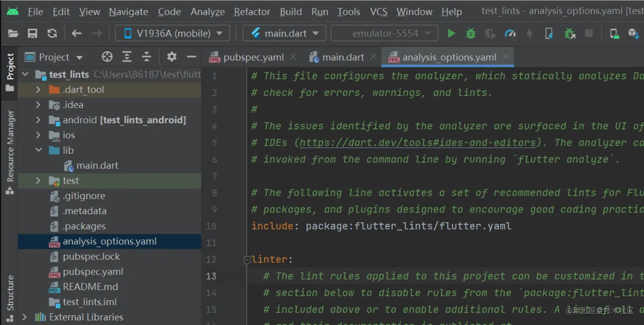Viewport: 644px width, 325px height.
Task: Open the Window menu
Action: [414, 12]
